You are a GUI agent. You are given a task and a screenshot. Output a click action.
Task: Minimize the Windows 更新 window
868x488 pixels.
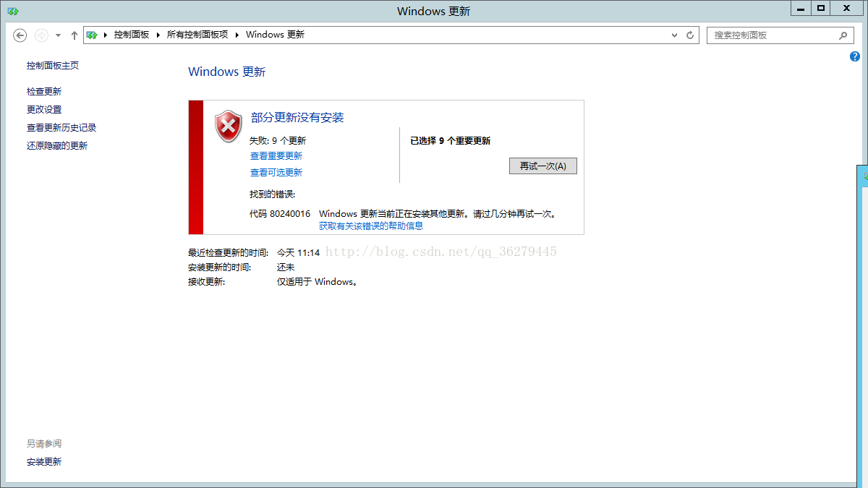(800, 8)
